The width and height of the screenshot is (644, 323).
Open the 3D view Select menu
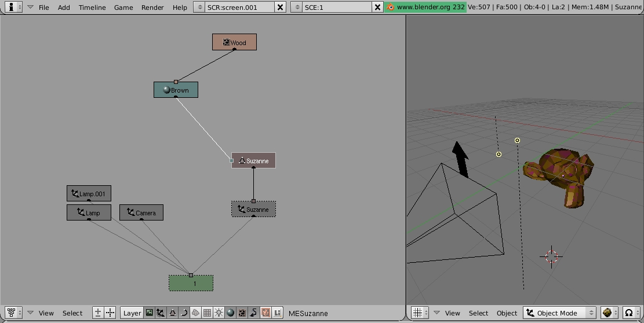tap(478, 313)
